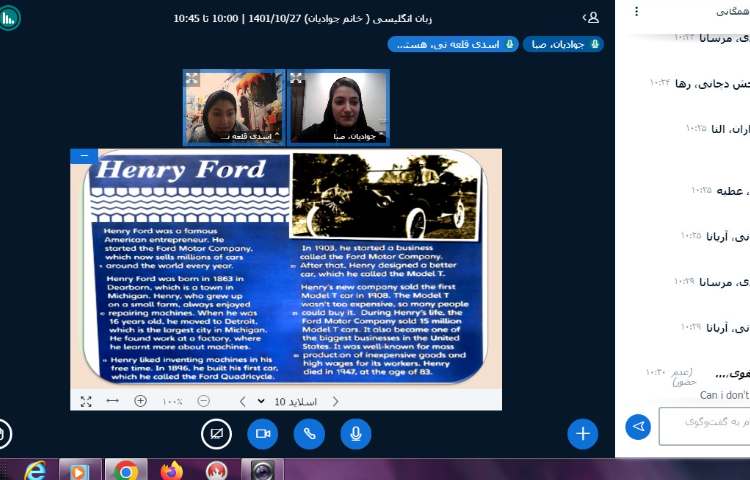Open the red-and-white icon beside Firefox in the taskbar
Image resolution: width=750 pixels, height=480 pixels.
tap(216, 471)
